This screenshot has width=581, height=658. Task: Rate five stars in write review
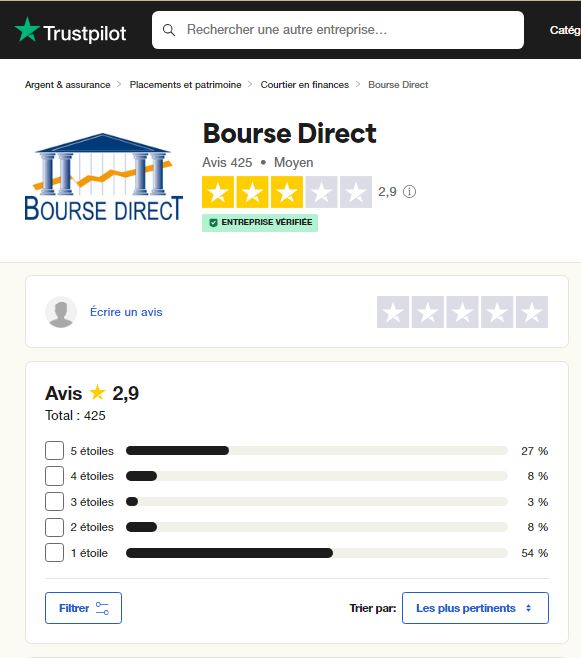click(x=532, y=312)
